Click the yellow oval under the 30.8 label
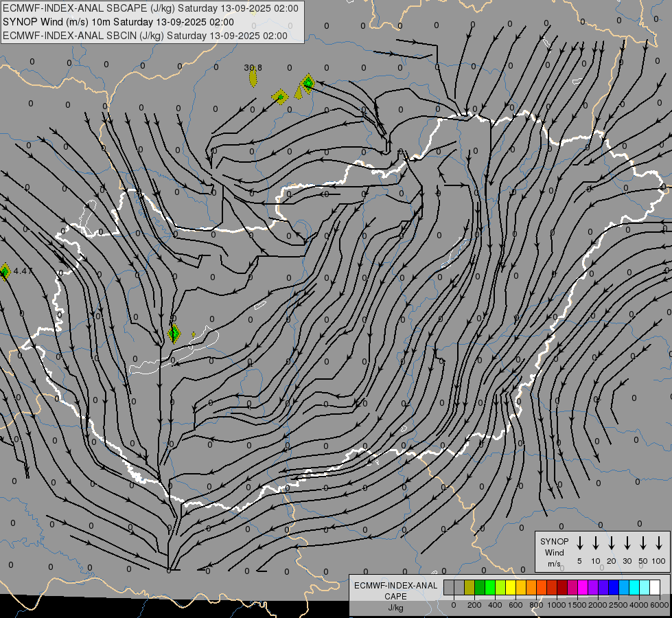 coord(253,78)
